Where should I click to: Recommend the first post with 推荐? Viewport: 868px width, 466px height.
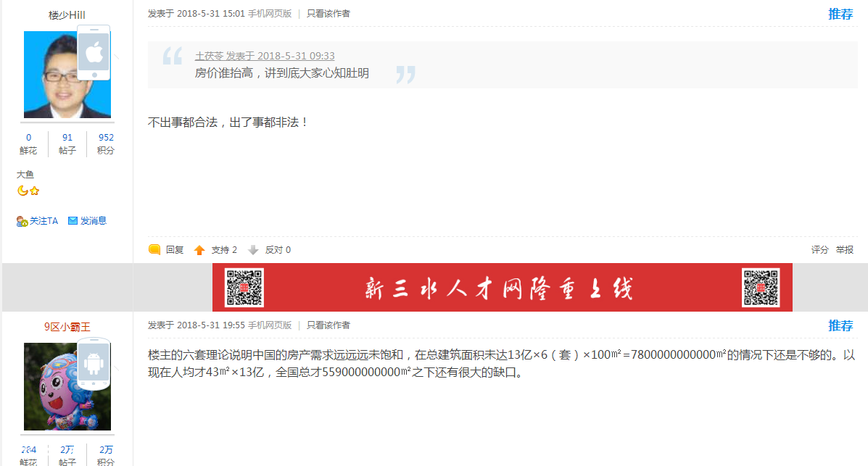840,14
